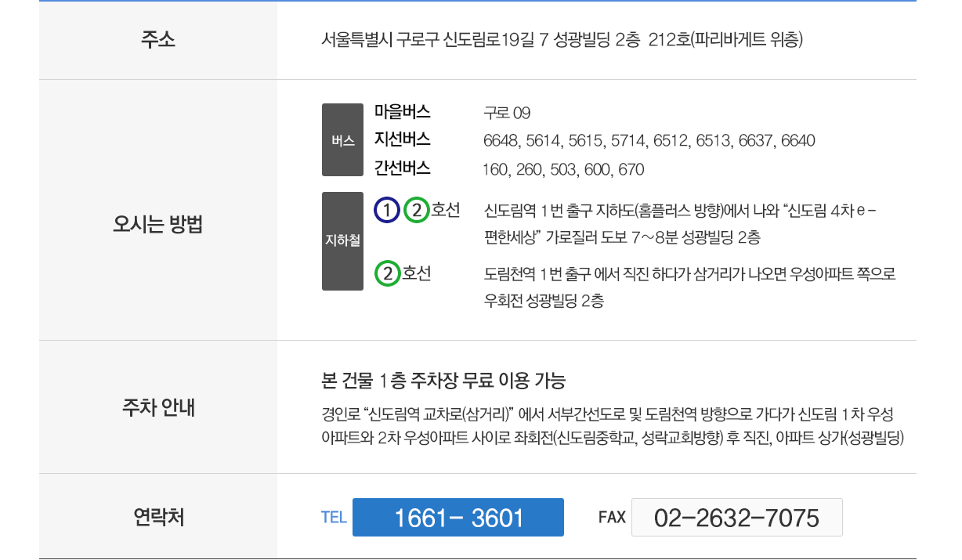Select the 오시는 방법 row header
This screenshot has height=560, width=962.
(158, 225)
